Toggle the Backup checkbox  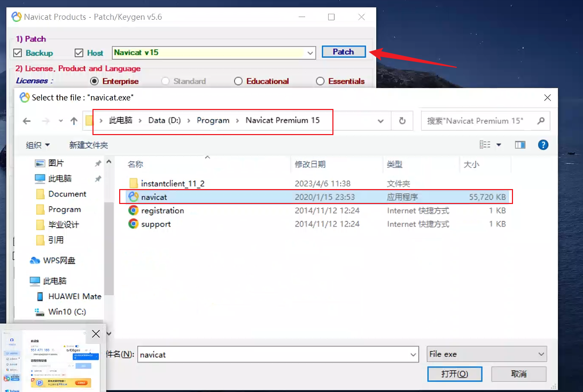(x=18, y=53)
